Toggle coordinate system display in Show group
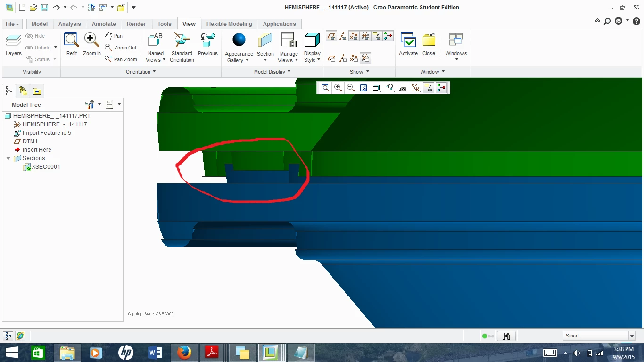 365,36
